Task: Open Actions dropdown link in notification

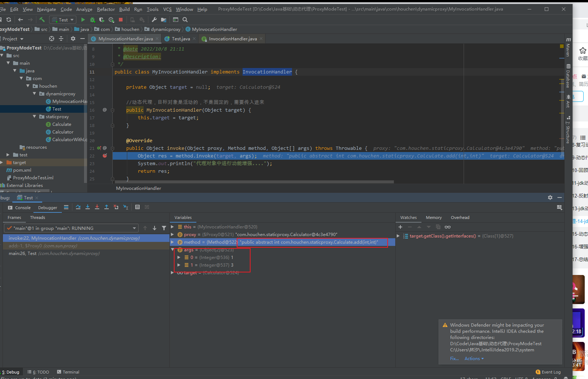Action: tap(474, 359)
